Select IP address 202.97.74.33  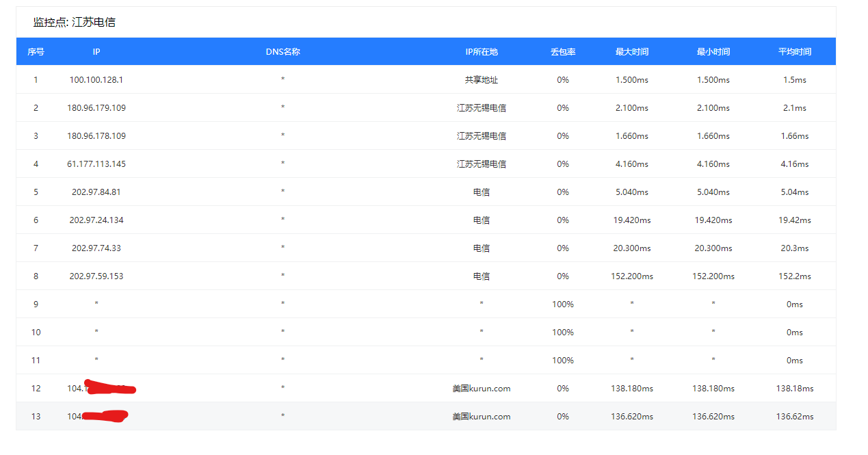point(96,248)
